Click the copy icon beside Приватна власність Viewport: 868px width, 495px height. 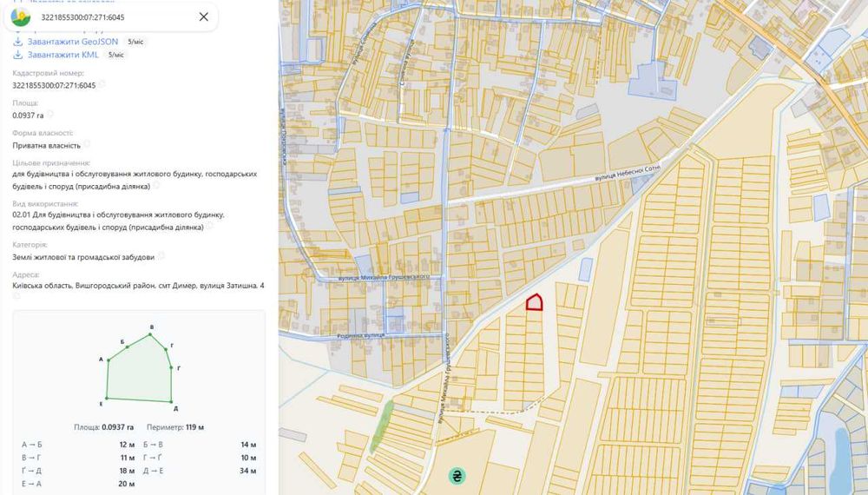coord(87,144)
